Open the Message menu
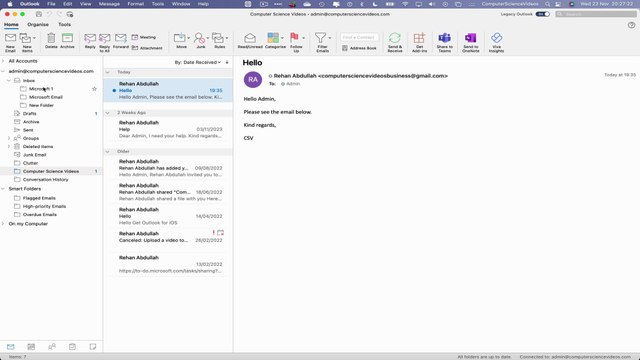The image size is (640, 360). [109, 4]
